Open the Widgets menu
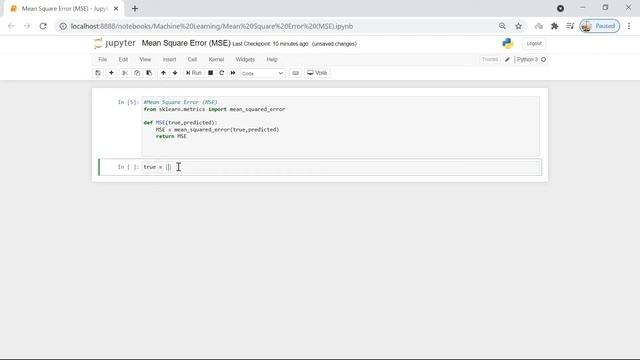Screen dimensions: 640x360 click(245, 60)
